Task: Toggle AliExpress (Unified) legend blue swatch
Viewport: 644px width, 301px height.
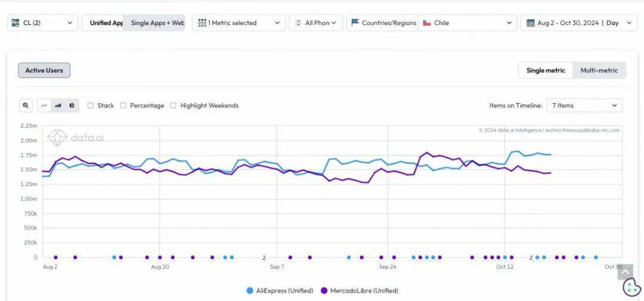Action: point(250,291)
